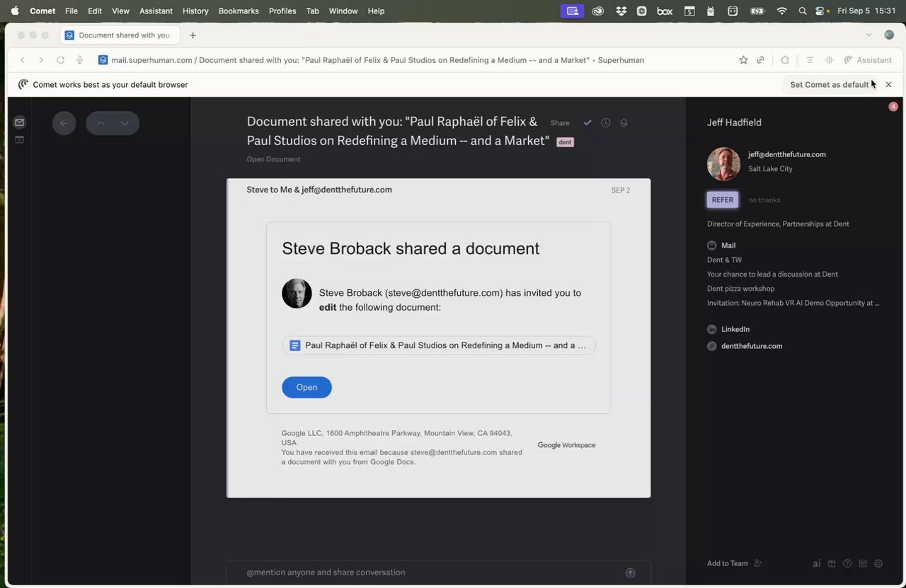The image size is (906, 588).
Task: Select the Document shared with you tab
Action: pos(120,35)
